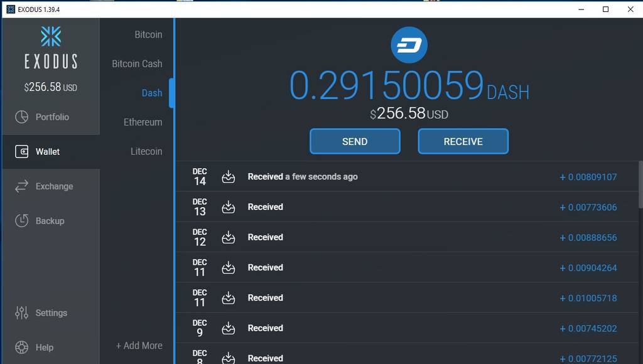
Task: Click + Add More assets
Action: 139,346
